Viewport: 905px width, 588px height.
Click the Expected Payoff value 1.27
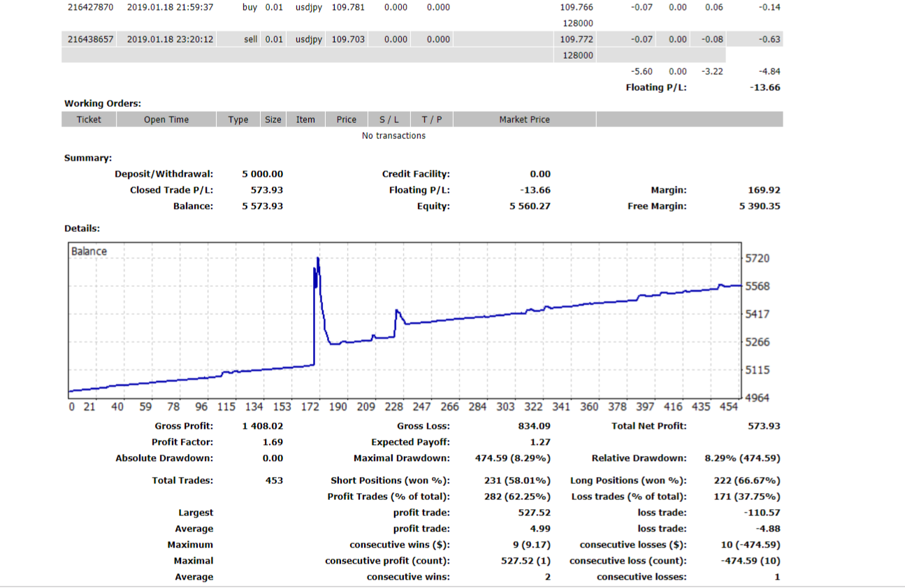pos(540,442)
